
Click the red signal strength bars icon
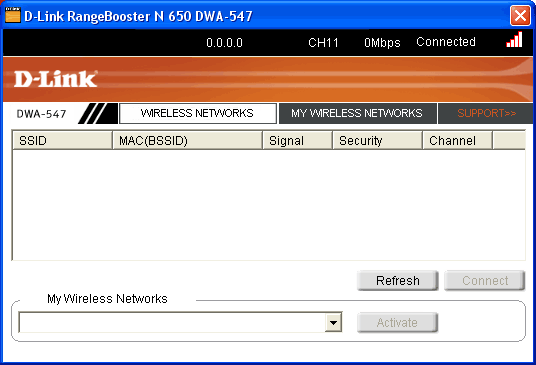tap(514, 39)
